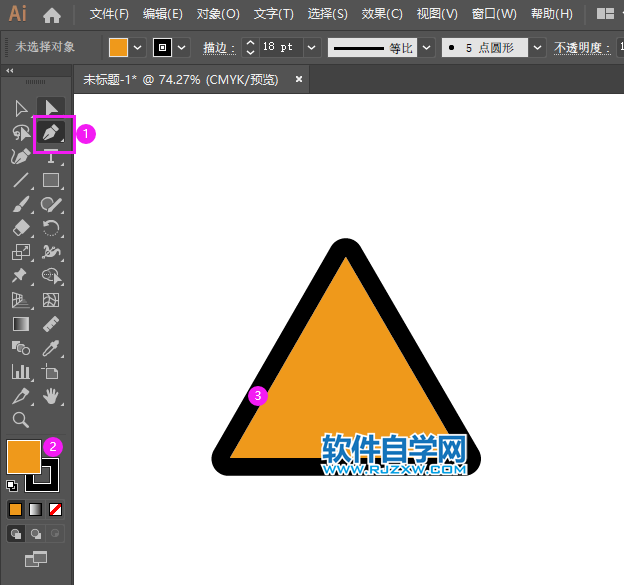
Task: Open the 窗口(W) menu
Action: [x=494, y=14]
